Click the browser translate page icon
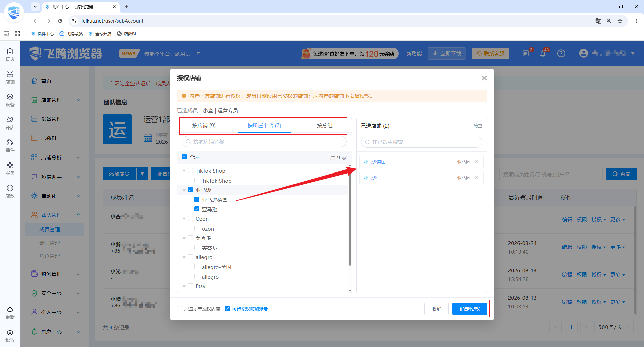The height and width of the screenshot is (347, 644). click(598, 21)
